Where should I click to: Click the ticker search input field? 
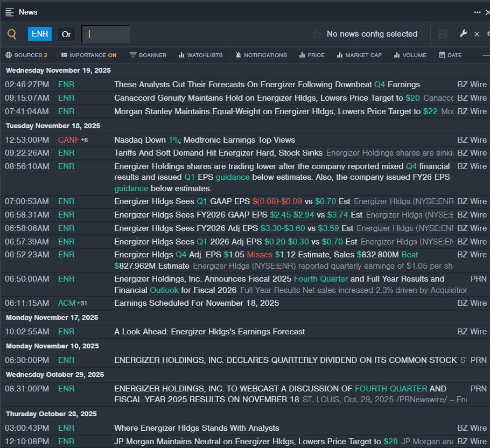106,34
